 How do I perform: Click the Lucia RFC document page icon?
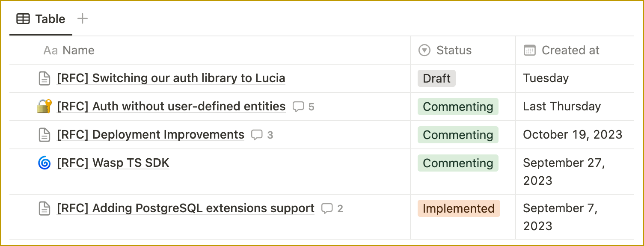pyautogui.click(x=45, y=78)
